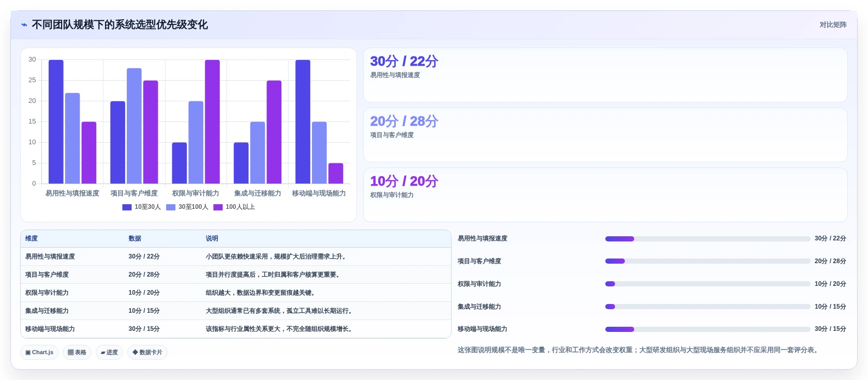868x380 pixels.
Task: Click the 组织越大 description cell
Action: point(326,293)
